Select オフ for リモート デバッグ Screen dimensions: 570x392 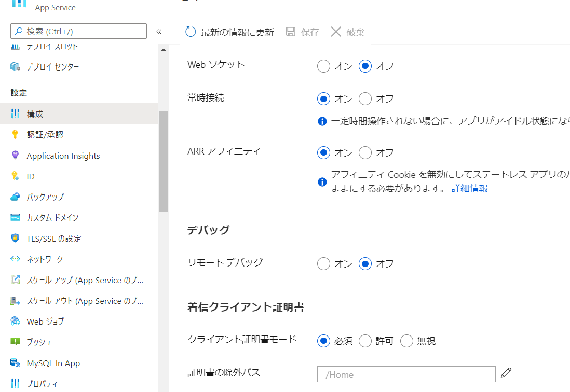365,264
